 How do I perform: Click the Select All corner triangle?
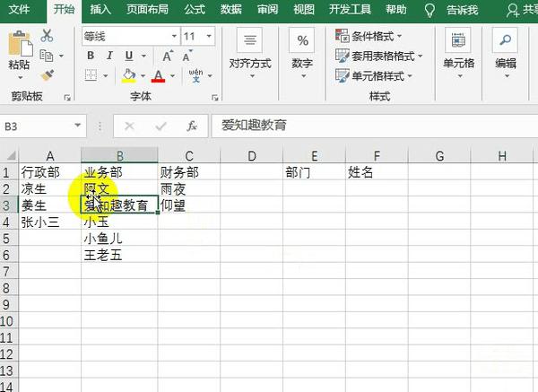pos(11,155)
